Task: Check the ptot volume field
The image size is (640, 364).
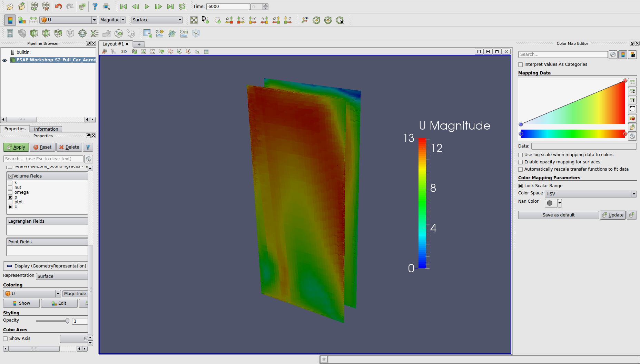Action: pyautogui.click(x=10, y=202)
